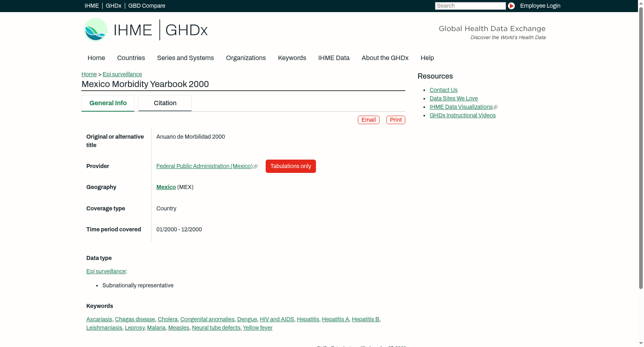This screenshot has width=644, height=347.
Task: Open Data Sites We Love link
Action: click(454, 98)
